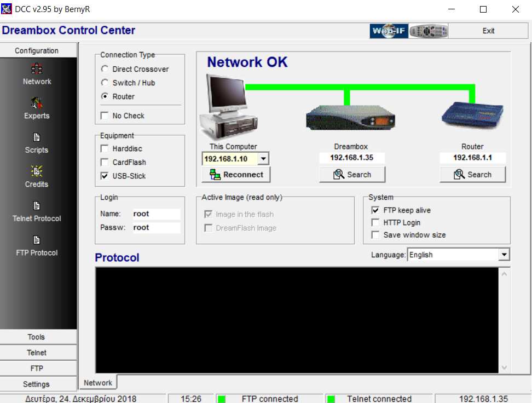Click the Network OK heading
Screen dimensions: 532x403
247,62
